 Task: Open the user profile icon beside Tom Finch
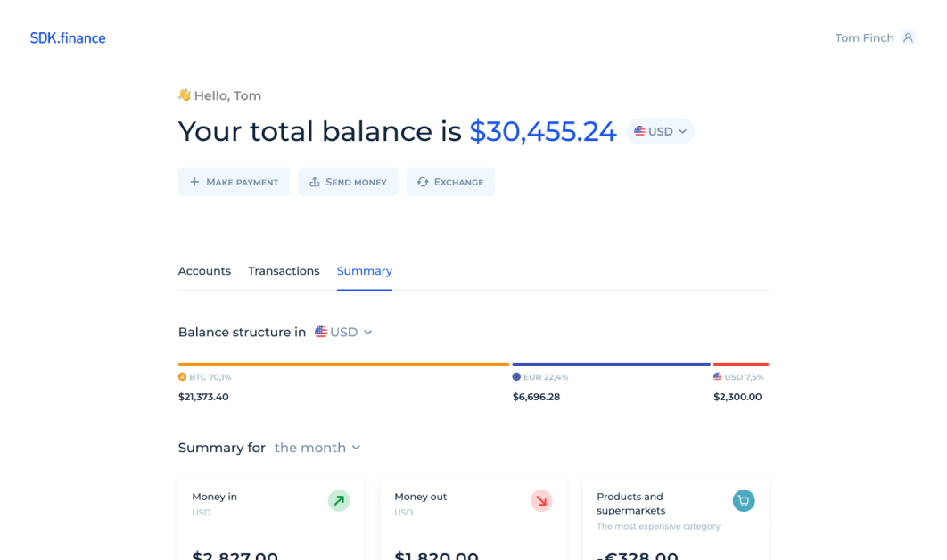point(910,37)
